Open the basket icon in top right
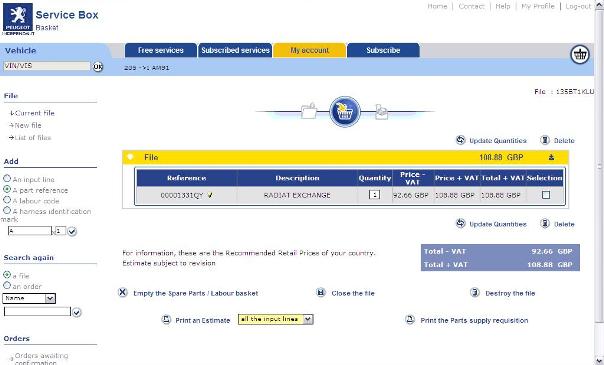The width and height of the screenshot is (604, 365). [x=580, y=54]
